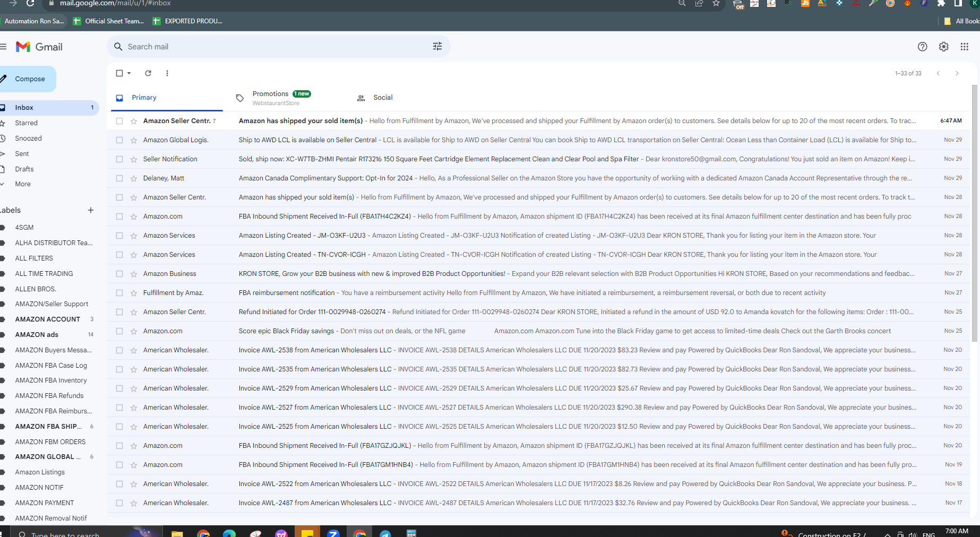Image resolution: width=980 pixels, height=537 pixels.
Task: Expand the More folders list
Action: (23, 184)
